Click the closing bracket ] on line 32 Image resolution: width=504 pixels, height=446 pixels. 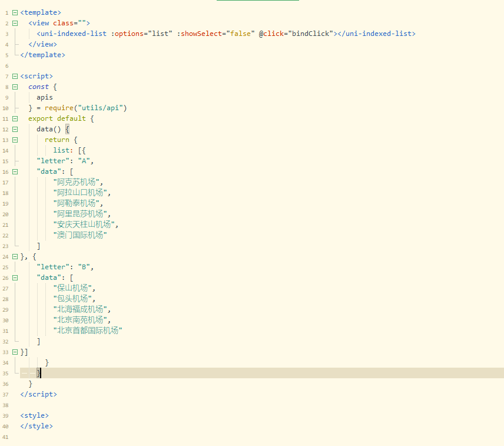(39, 342)
